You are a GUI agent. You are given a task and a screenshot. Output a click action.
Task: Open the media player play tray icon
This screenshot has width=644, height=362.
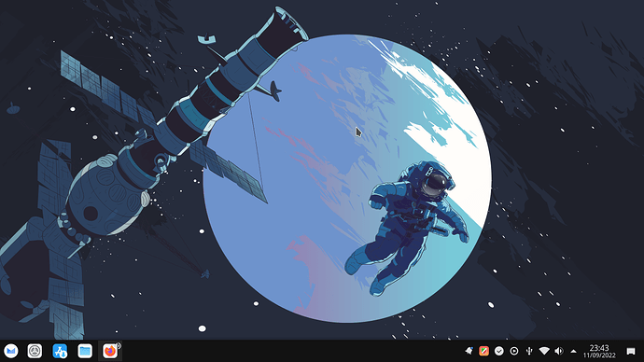coord(514,351)
